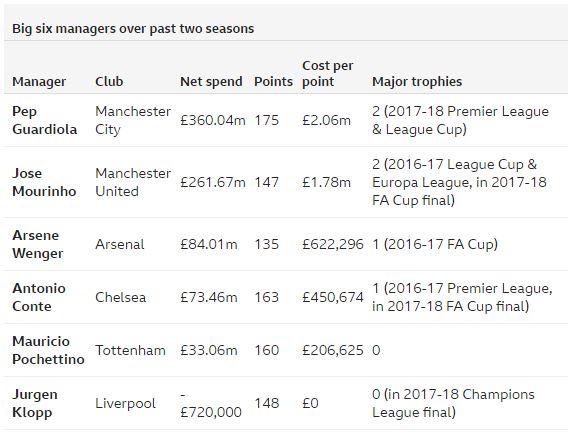This screenshot has width=578, height=437.
Task: Click the Manchester City club cell
Action: 133,120
